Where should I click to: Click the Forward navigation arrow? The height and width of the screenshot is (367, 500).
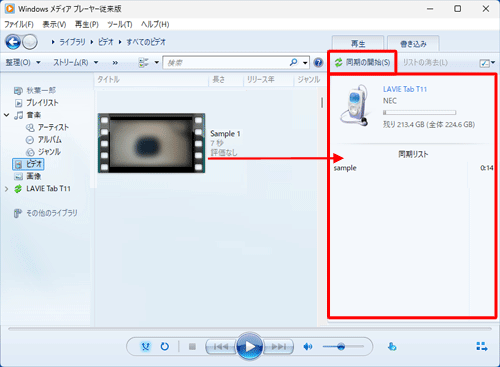coord(30,42)
